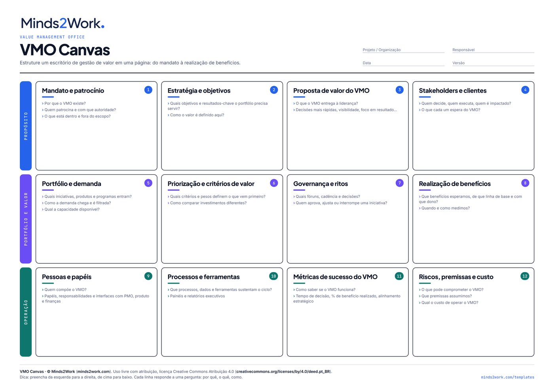Click the blue PROPÓSITO row label
The height and width of the screenshot is (392, 554).
(x=26, y=126)
